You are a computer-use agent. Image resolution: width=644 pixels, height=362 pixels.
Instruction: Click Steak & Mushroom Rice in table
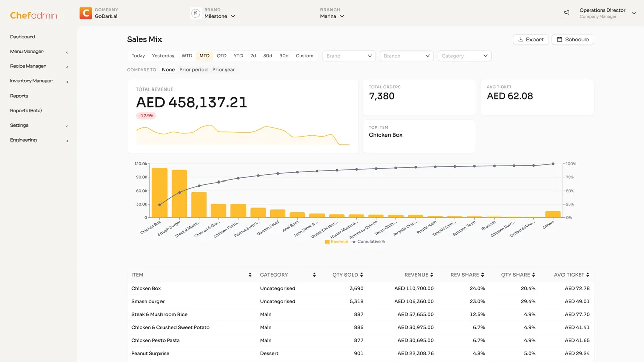[x=159, y=314]
